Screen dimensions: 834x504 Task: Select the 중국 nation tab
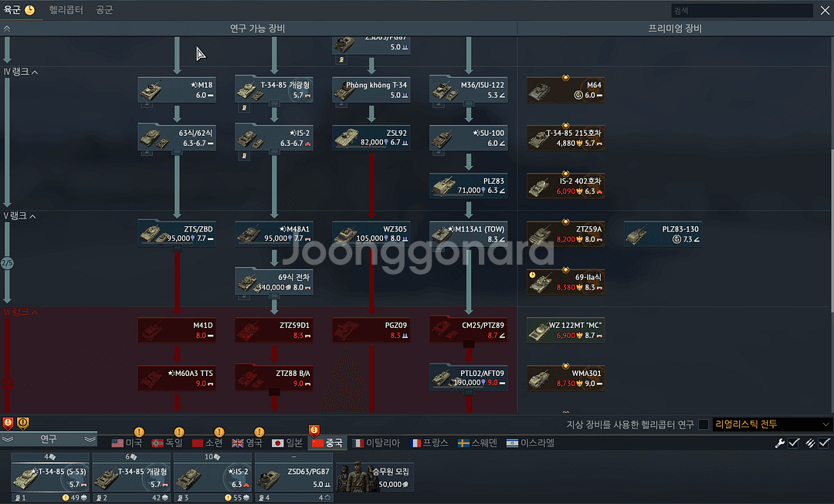click(327, 443)
